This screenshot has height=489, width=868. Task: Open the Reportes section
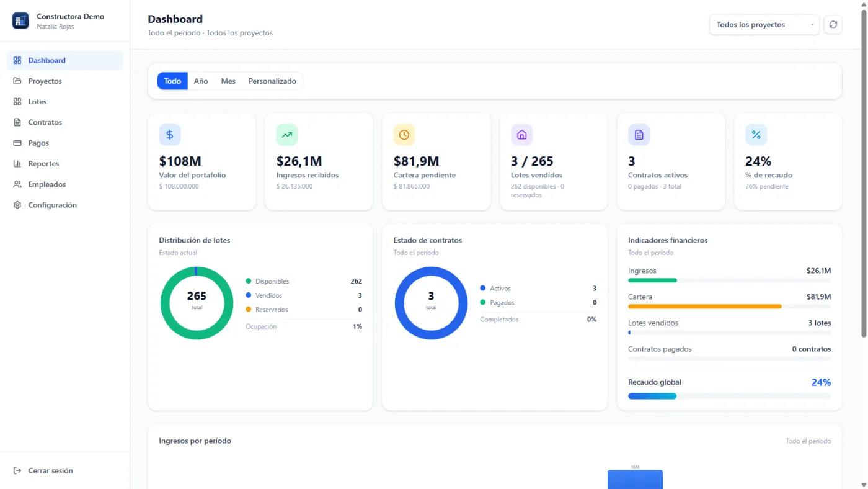click(65, 164)
